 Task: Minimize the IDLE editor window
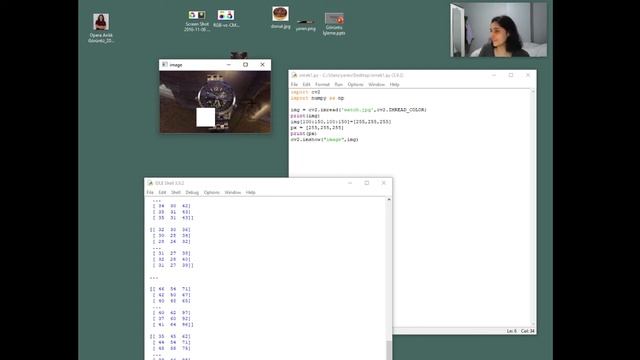[x=494, y=75]
